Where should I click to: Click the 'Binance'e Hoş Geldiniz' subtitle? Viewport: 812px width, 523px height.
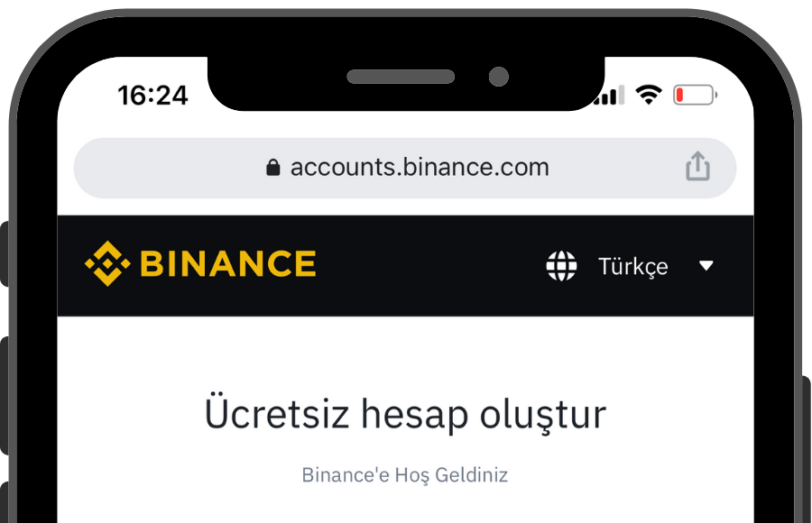coord(405,475)
